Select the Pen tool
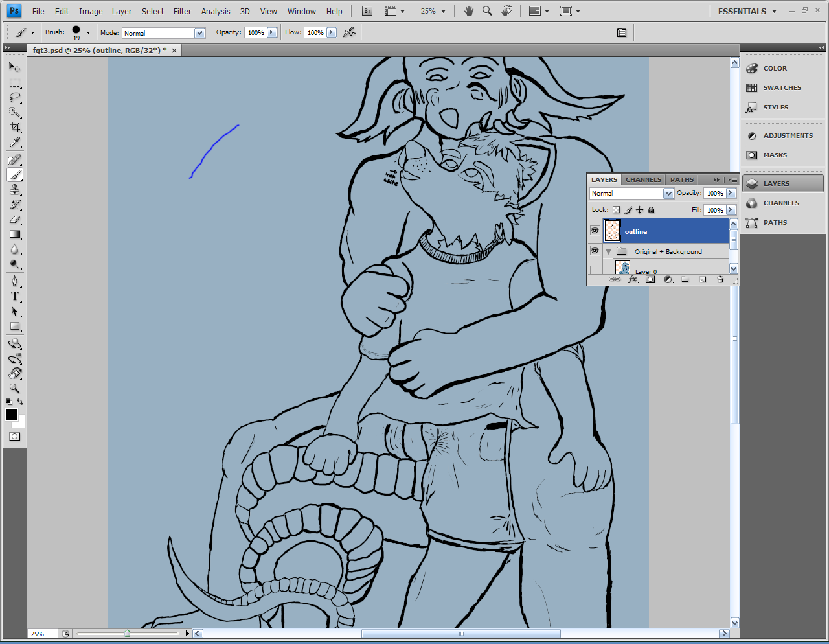The width and height of the screenshot is (829, 644). pyautogui.click(x=14, y=281)
